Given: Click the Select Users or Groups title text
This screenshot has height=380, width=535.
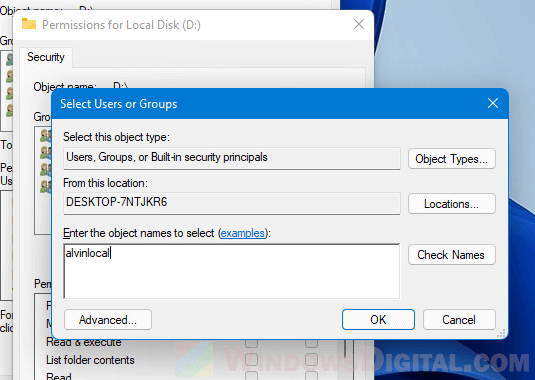Looking at the screenshot, I should pyautogui.click(x=119, y=104).
